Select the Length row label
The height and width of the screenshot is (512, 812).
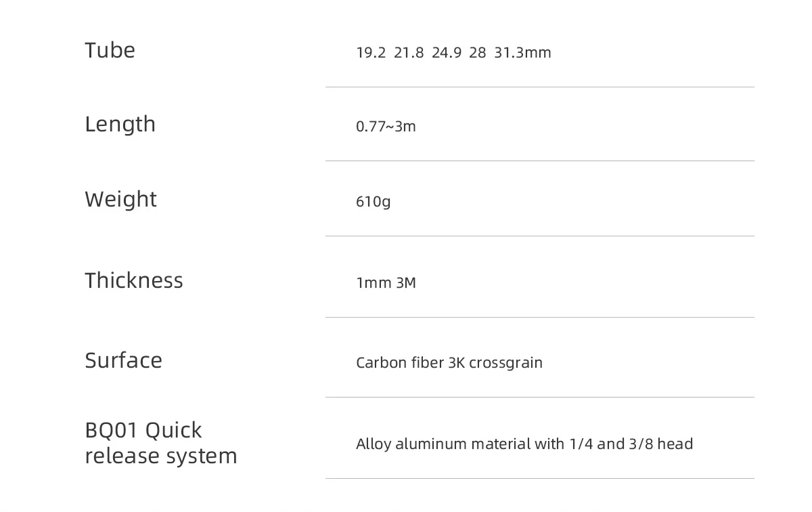(x=120, y=125)
